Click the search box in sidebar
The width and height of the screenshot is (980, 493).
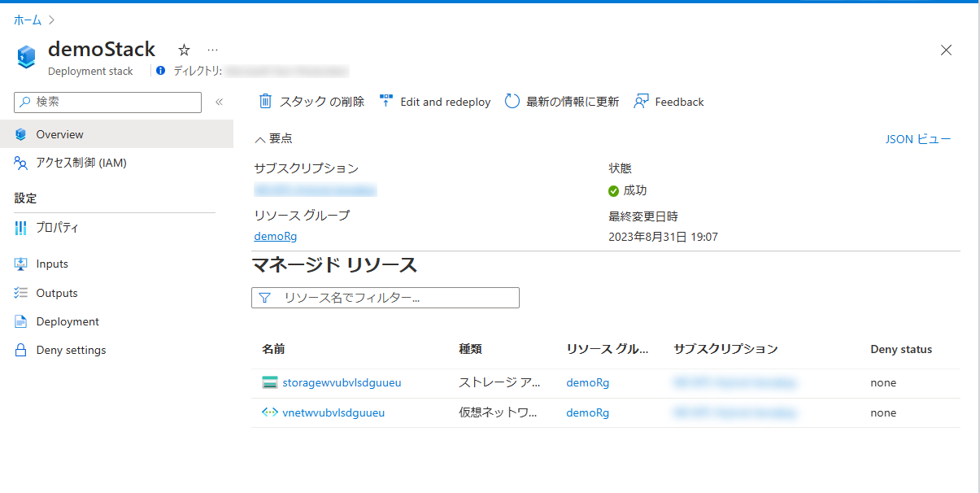(x=108, y=102)
